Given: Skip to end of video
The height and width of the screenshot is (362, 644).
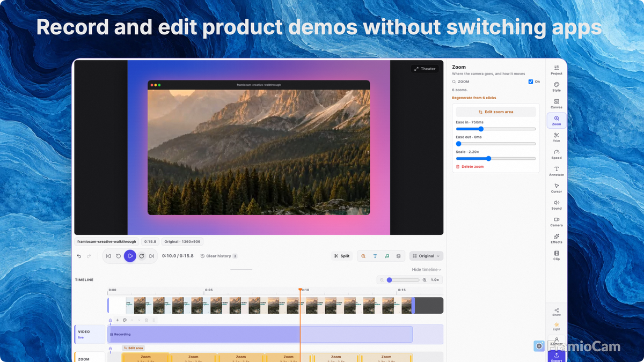Looking at the screenshot, I should pyautogui.click(x=152, y=256).
